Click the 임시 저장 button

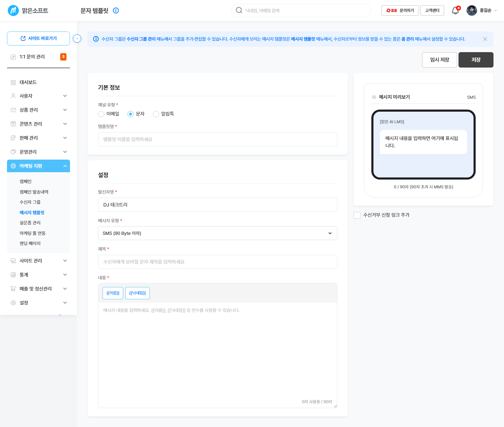pyautogui.click(x=440, y=60)
